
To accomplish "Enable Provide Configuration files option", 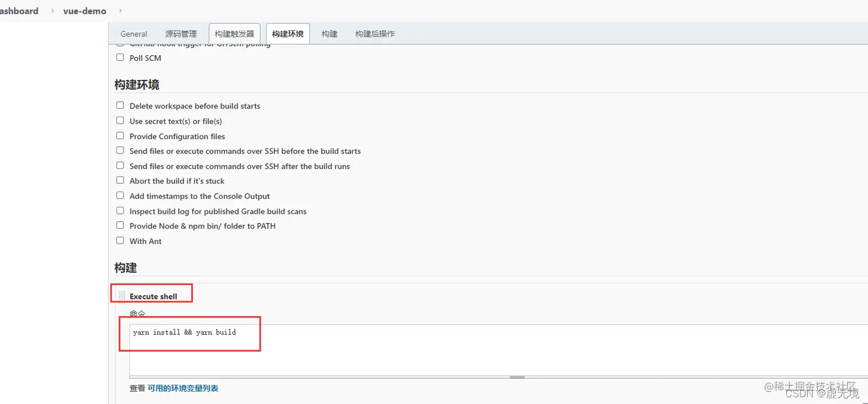I will [120, 136].
